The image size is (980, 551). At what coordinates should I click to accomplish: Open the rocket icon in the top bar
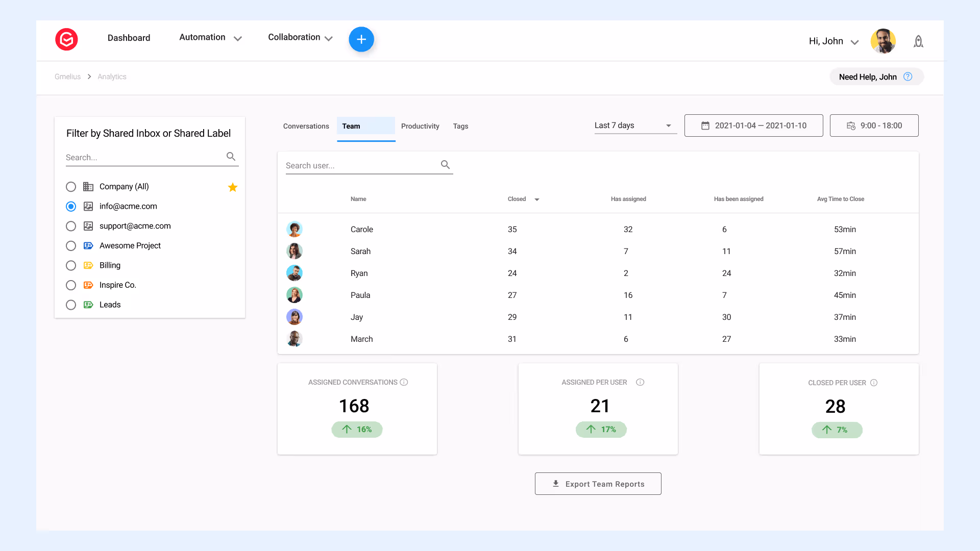(x=918, y=41)
